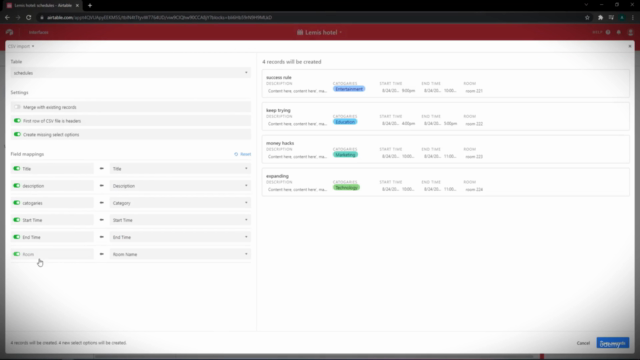Click the Technology category tag
640x360 pixels.
[x=346, y=188]
